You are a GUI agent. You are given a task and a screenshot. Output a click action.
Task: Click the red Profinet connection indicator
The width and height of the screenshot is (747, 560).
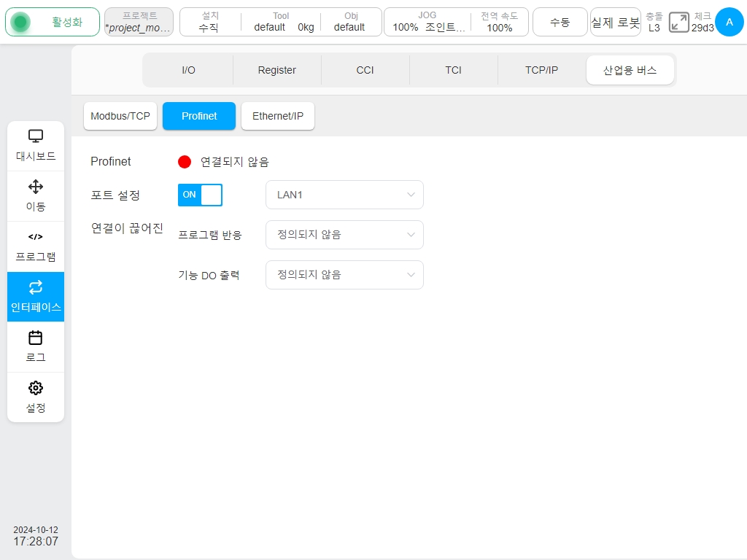(x=185, y=162)
